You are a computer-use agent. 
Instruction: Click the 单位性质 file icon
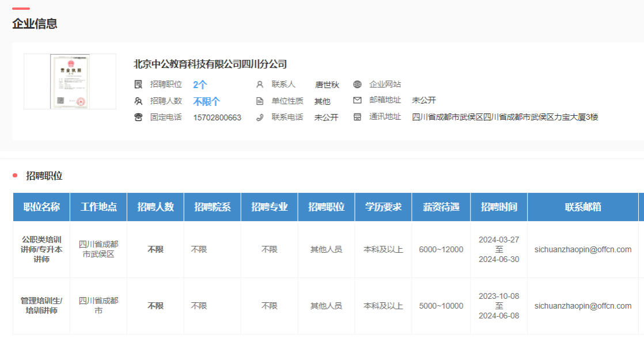pos(260,101)
